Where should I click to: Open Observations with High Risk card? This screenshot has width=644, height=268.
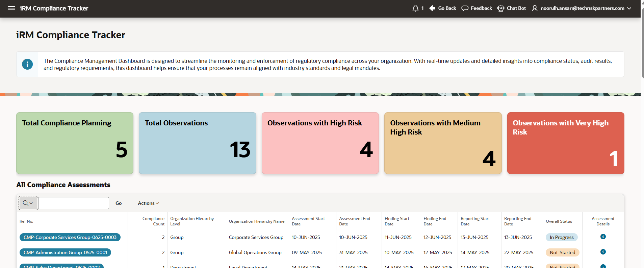click(x=320, y=143)
